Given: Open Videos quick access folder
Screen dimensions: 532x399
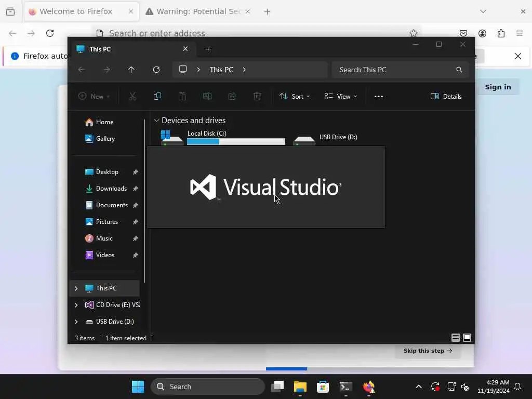Looking at the screenshot, I should (105, 255).
